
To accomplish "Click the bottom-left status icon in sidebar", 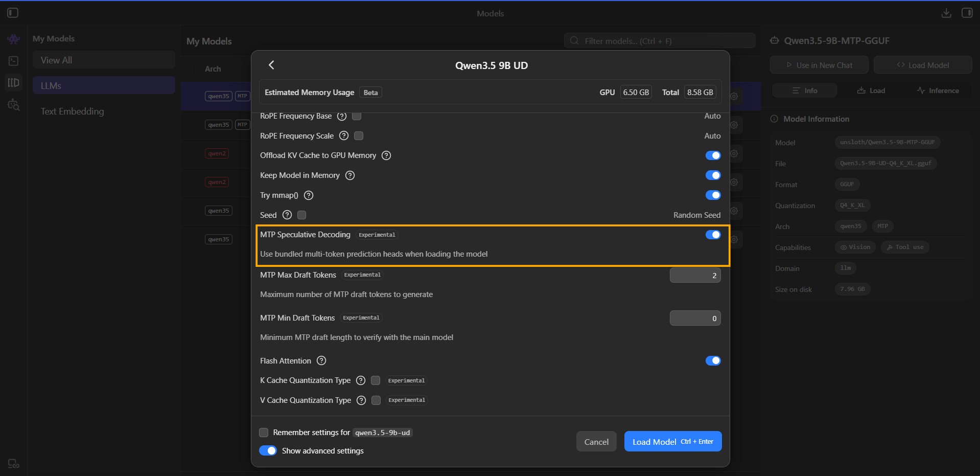I will [x=14, y=464].
